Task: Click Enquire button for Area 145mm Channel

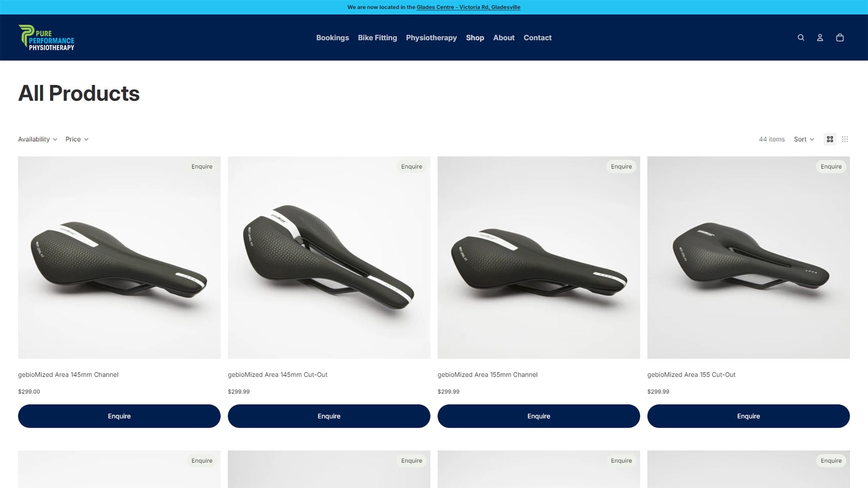Action: (x=119, y=416)
